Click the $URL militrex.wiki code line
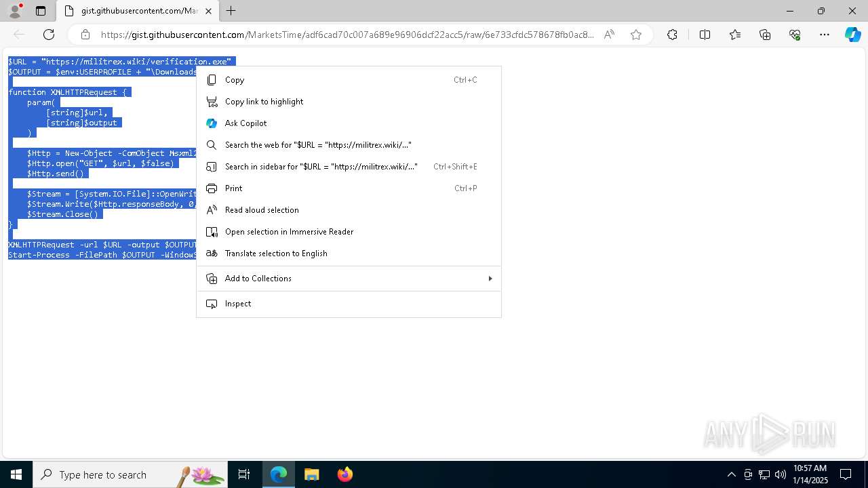 click(x=120, y=62)
